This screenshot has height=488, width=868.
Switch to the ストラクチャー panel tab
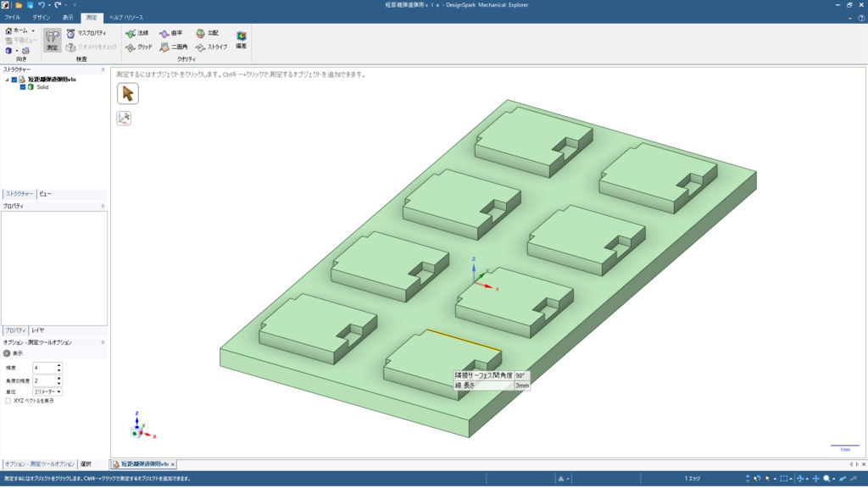[x=19, y=194]
